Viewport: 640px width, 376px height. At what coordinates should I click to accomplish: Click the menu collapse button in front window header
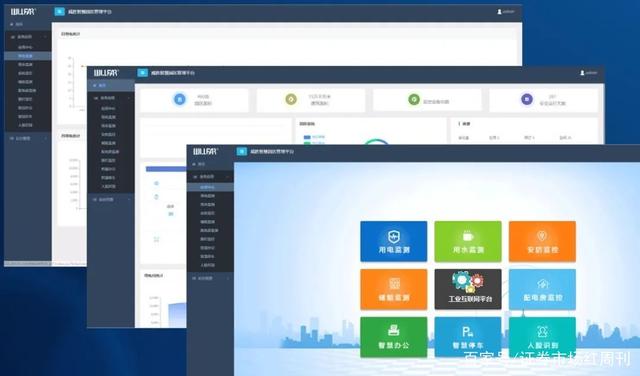pos(242,151)
